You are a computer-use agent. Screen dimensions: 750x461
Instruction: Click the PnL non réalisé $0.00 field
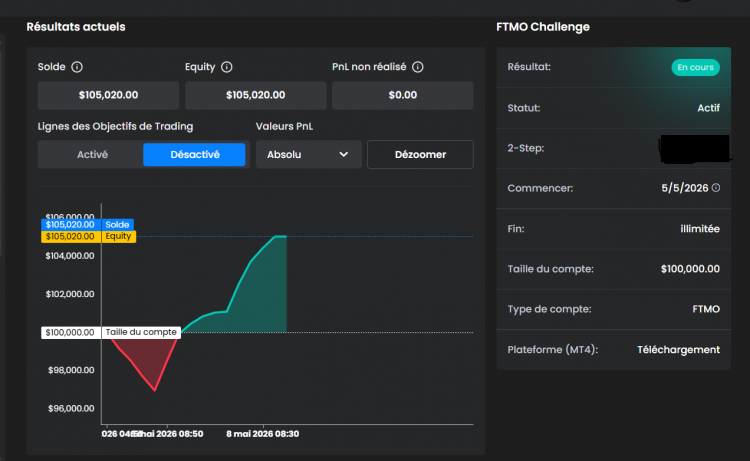coord(403,95)
